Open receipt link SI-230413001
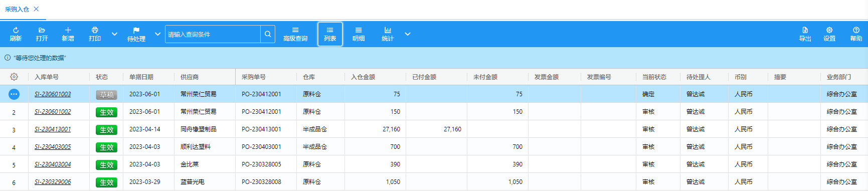The width and height of the screenshot is (868, 191). (x=53, y=129)
